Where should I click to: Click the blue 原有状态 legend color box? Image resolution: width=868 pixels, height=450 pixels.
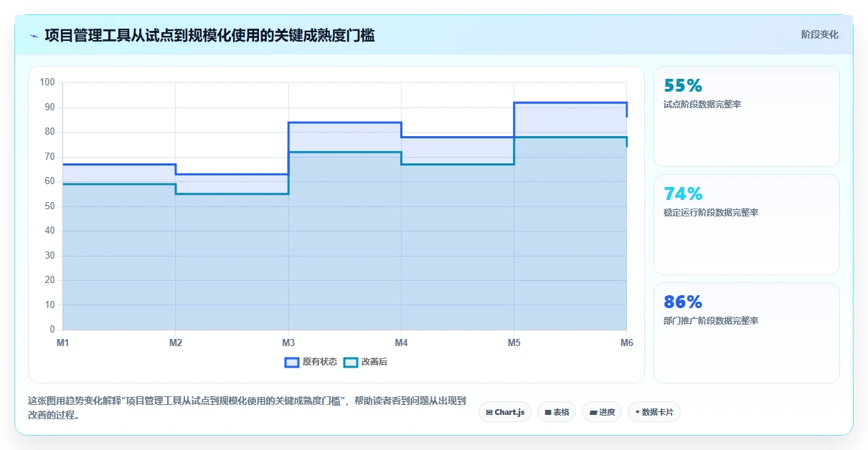(x=292, y=362)
